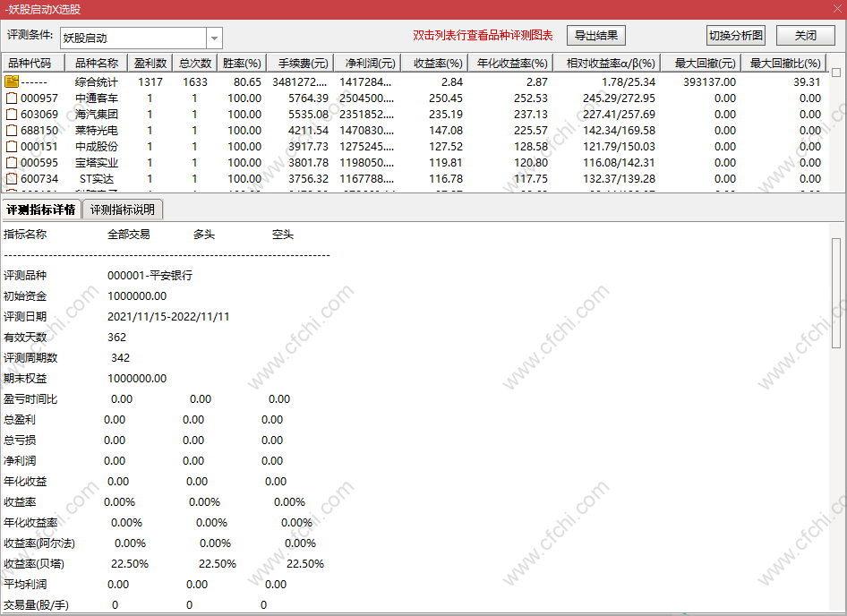This screenshot has width=847, height=616.
Task: Click the 362 有效天数 value
Action: click(x=116, y=338)
